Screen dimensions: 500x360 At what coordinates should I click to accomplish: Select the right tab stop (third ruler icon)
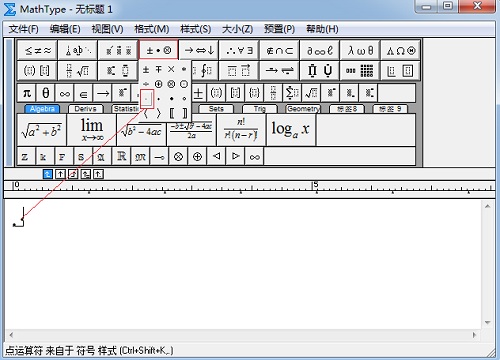pyautogui.click(x=73, y=174)
